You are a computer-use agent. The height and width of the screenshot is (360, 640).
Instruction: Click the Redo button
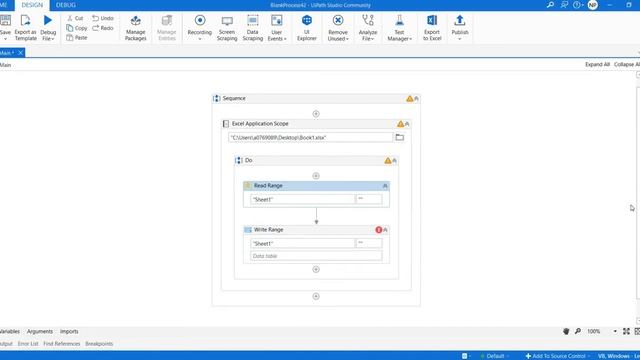tap(103, 28)
